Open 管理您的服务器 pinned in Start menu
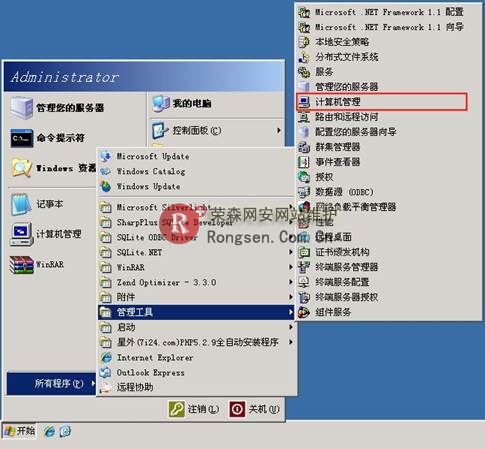Screen dimensions: 485x449 (57, 108)
